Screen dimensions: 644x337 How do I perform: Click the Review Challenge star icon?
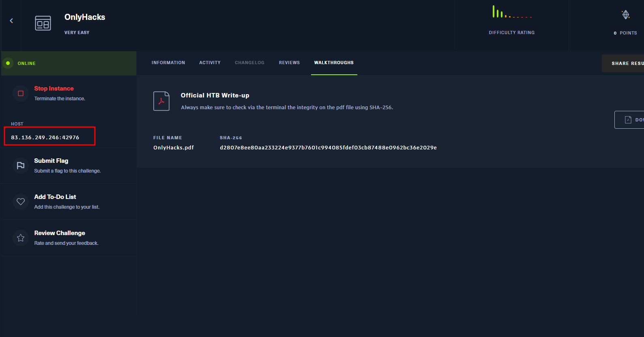click(21, 238)
